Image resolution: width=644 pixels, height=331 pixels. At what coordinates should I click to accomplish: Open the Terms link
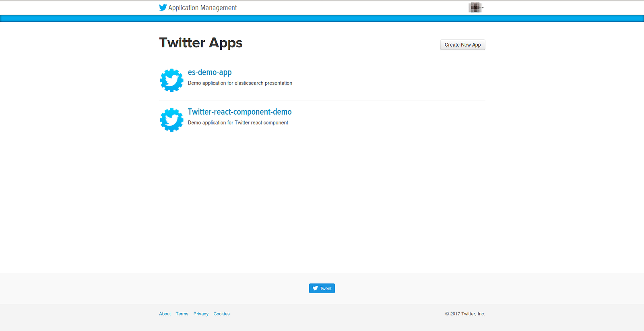(x=182, y=314)
